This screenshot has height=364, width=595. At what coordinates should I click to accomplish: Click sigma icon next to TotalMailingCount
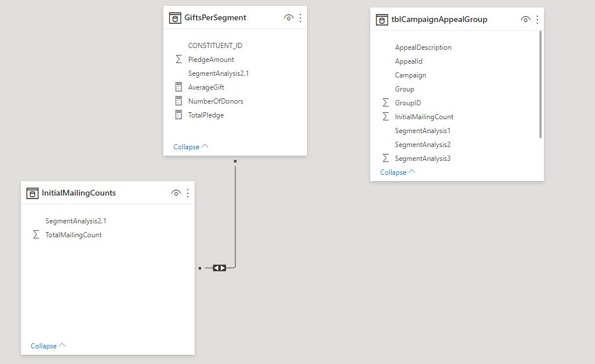tap(36, 235)
